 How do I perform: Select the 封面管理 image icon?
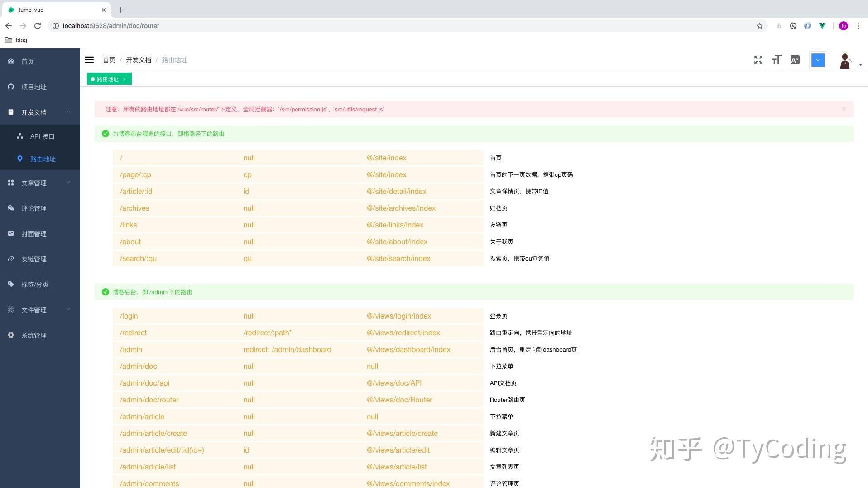[11, 233]
